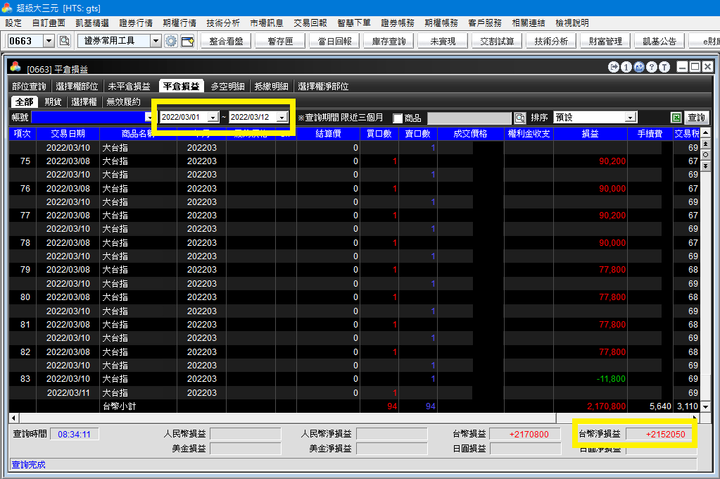
Task: Click the blue share icon in the 平倉損益 title bar
Action: (639, 67)
